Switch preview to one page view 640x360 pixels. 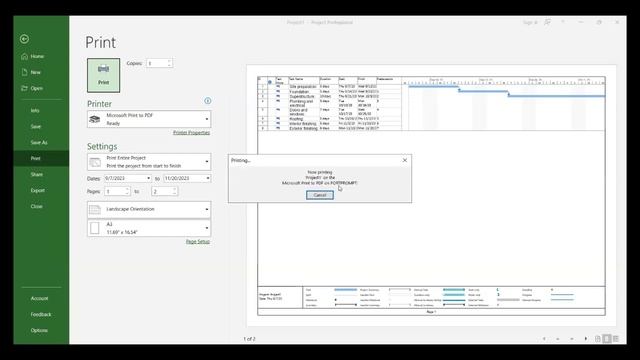point(607,339)
